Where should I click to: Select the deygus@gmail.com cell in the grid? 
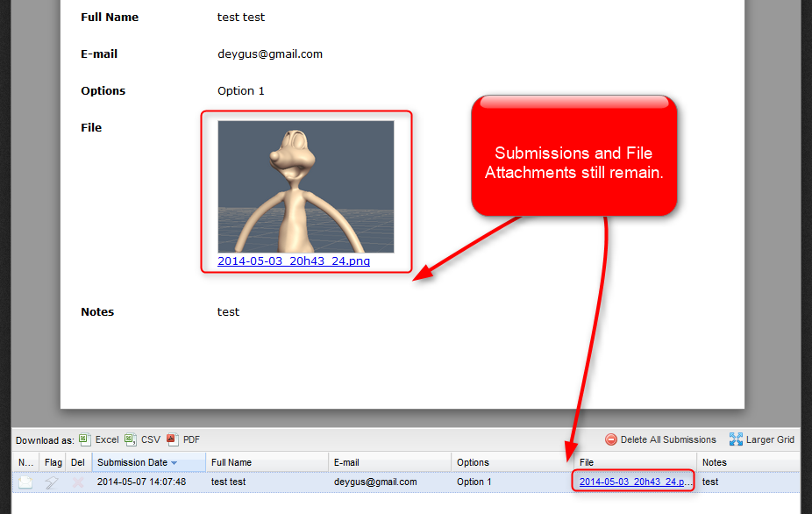click(375, 482)
